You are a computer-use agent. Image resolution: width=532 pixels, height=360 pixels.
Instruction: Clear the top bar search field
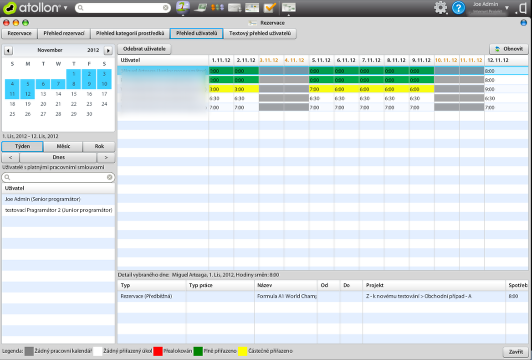pyautogui.click(x=165, y=7)
